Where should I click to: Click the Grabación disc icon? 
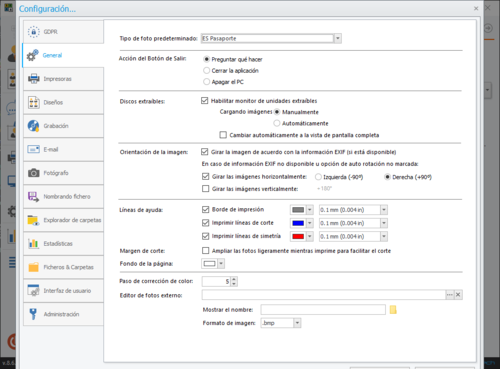33,126
